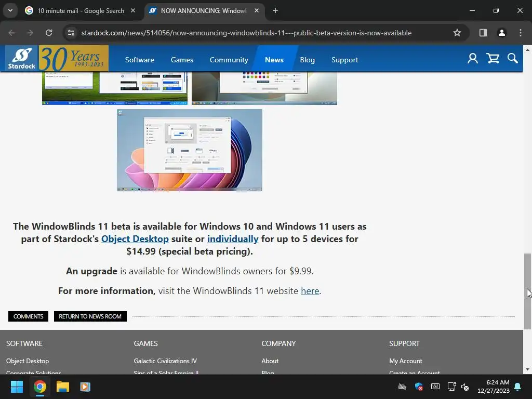The height and width of the screenshot is (399, 532).
Task: Open the gray desktop screenshot thumbnail
Action: point(264,88)
